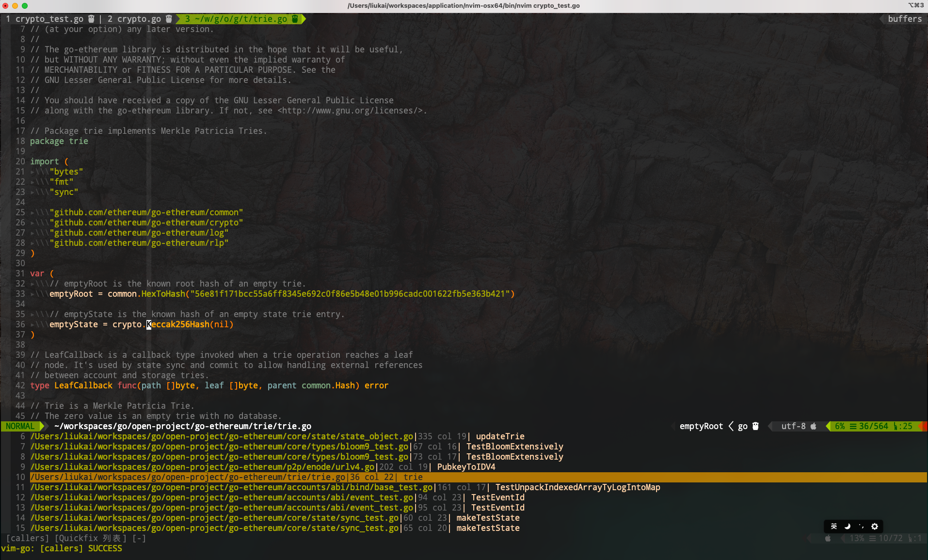Click the window title nvim crypto_test.go
The height and width of the screenshot is (560, 928).
464,5
